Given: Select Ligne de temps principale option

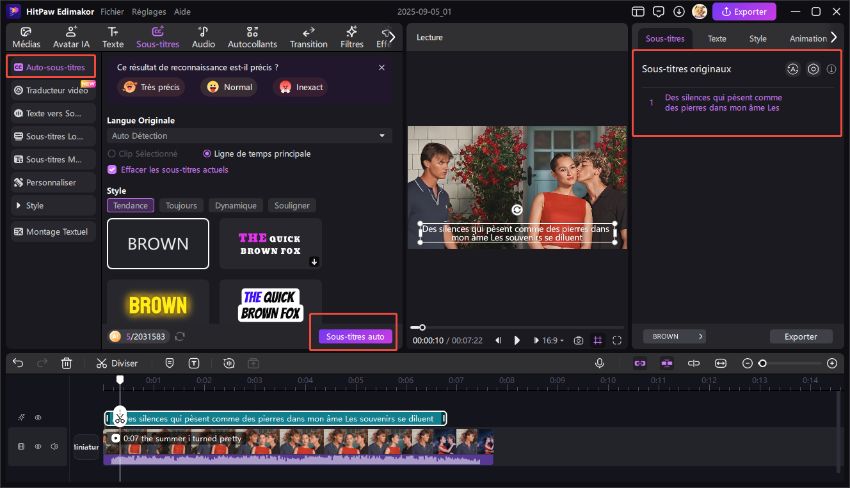Looking at the screenshot, I should pos(207,154).
